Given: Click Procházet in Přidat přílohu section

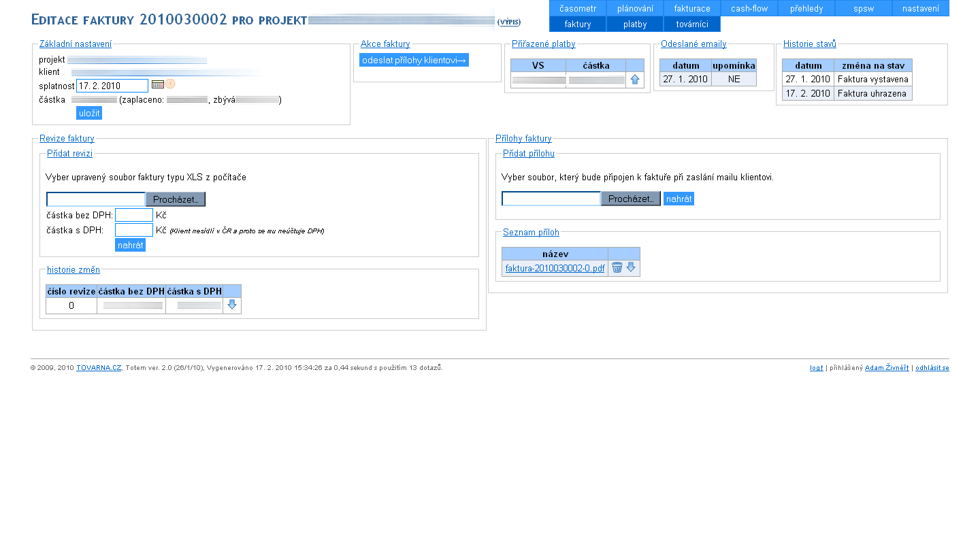Looking at the screenshot, I should point(631,199).
